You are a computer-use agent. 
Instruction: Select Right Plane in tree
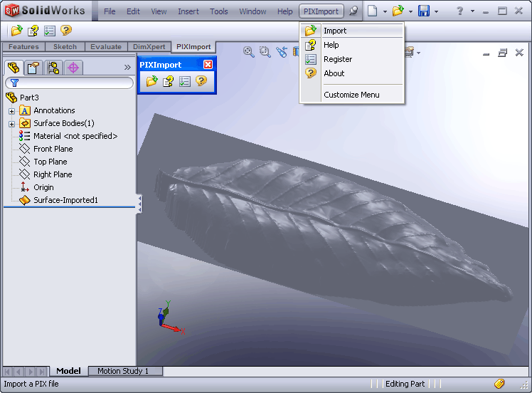[53, 174]
